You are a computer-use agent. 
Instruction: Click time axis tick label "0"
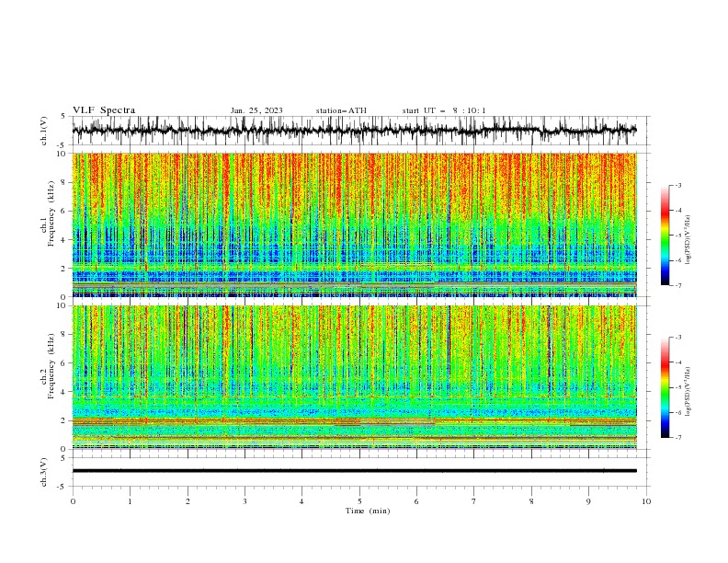point(73,501)
